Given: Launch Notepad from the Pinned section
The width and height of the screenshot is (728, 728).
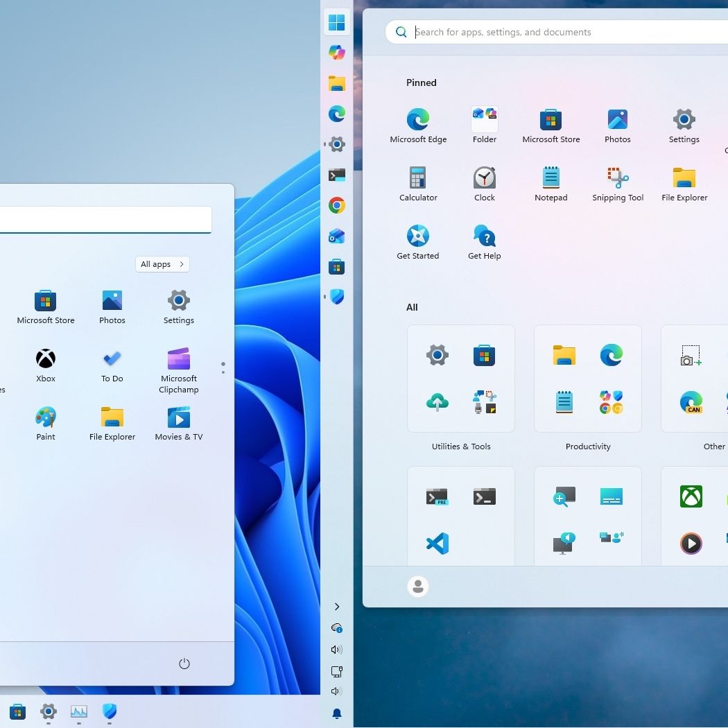Looking at the screenshot, I should tap(551, 184).
